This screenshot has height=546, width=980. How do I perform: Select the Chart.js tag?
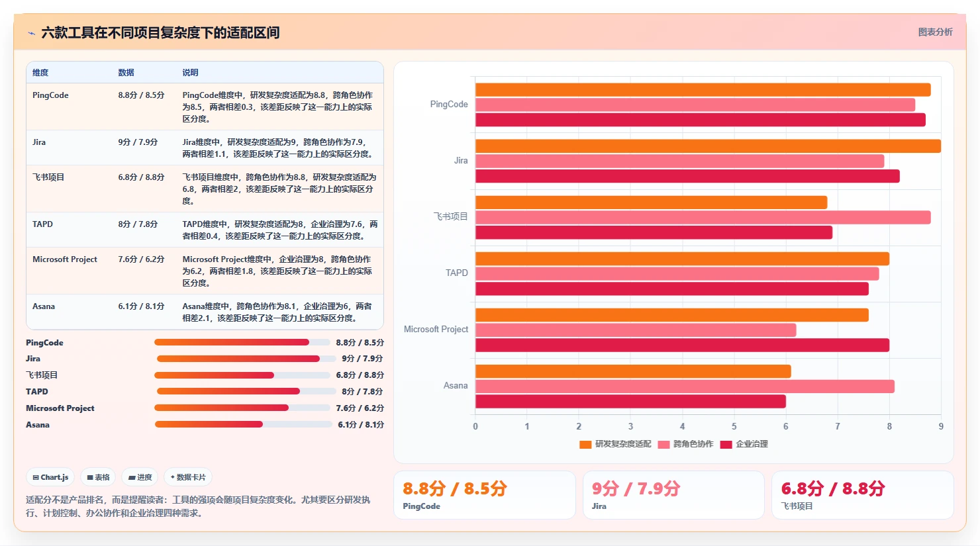point(50,477)
